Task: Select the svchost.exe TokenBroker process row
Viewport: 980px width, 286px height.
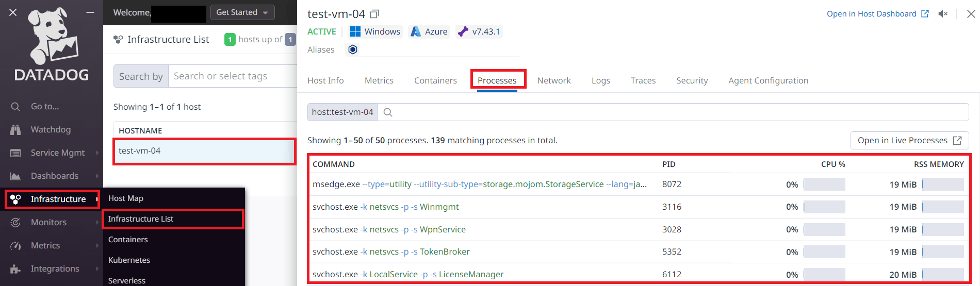Action: (x=638, y=252)
